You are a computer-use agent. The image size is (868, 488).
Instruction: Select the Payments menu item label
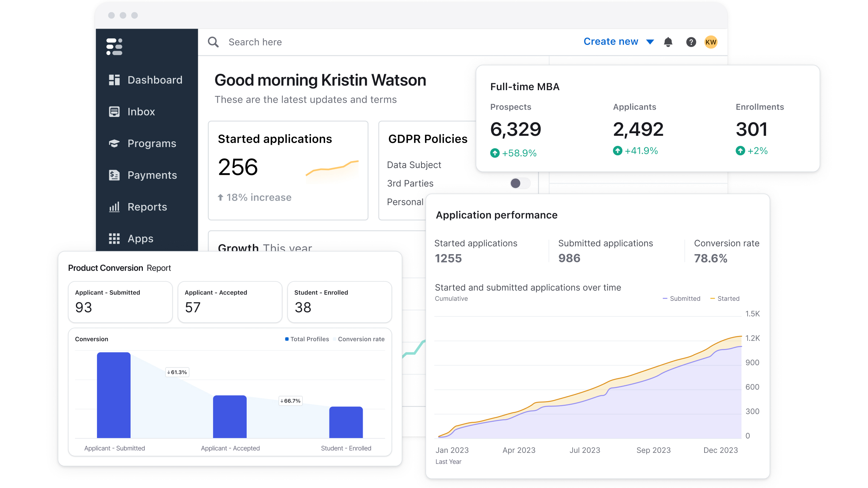pos(152,175)
